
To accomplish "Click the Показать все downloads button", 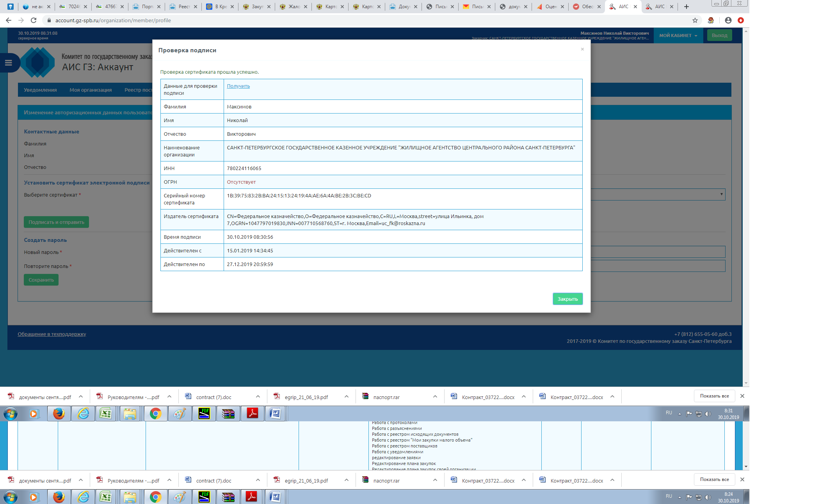I will click(x=714, y=396).
